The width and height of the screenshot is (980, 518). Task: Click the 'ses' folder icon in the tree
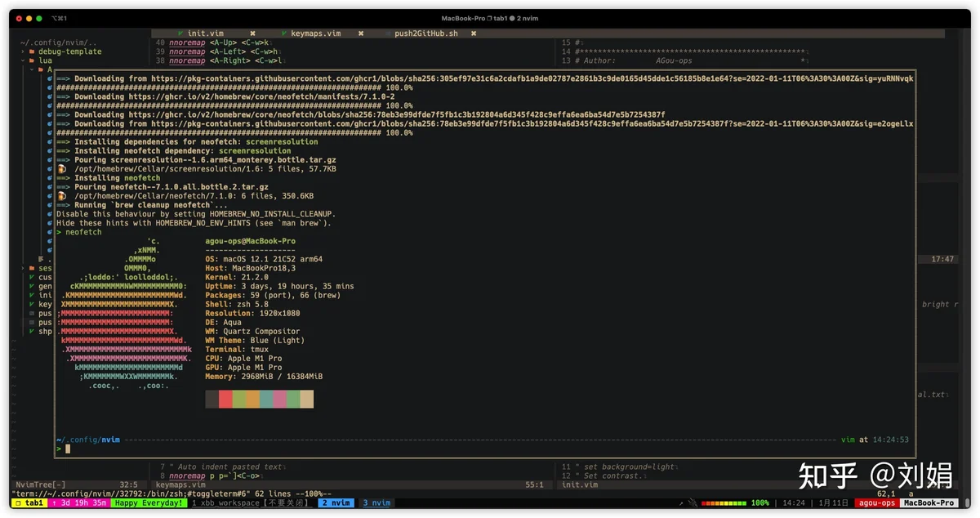pyautogui.click(x=32, y=268)
